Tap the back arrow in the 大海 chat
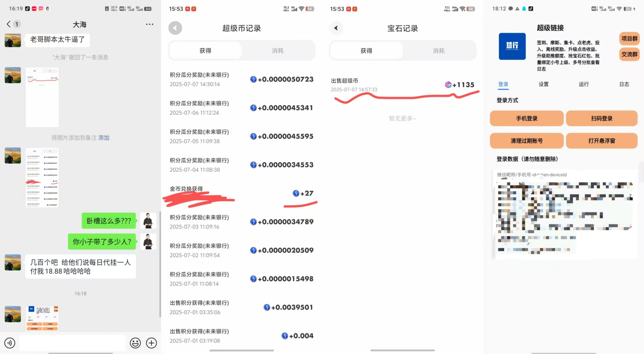 [9, 24]
